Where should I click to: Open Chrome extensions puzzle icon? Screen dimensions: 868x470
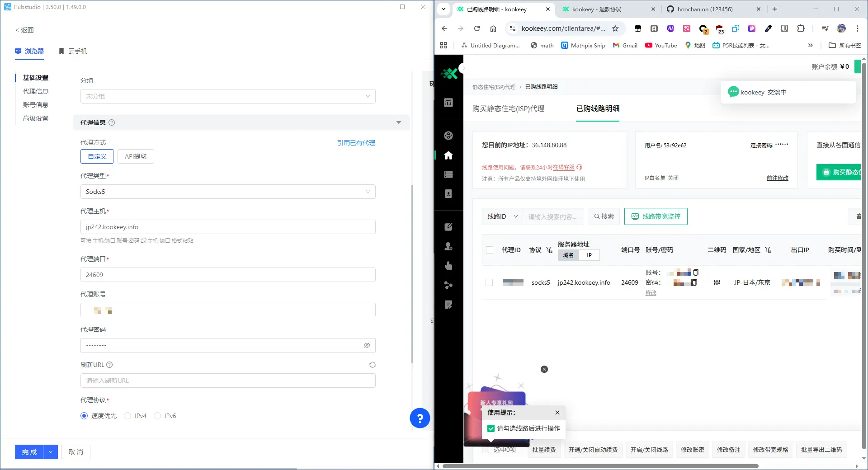coord(801,28)
